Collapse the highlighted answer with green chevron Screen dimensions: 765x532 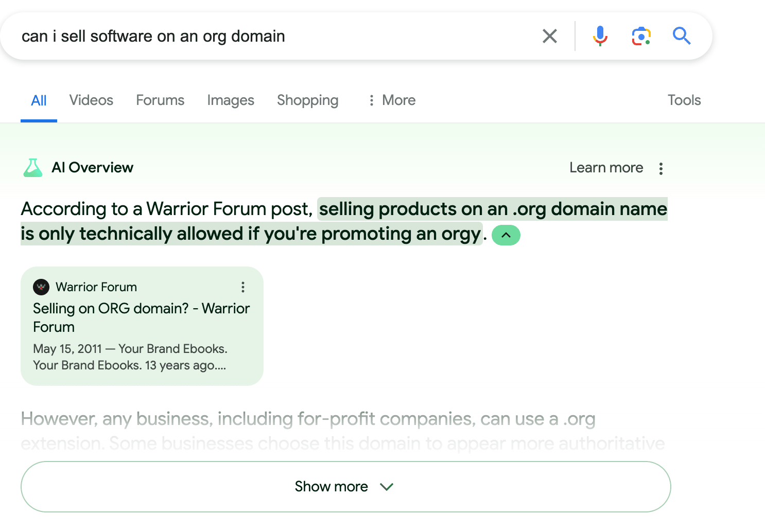506,235
